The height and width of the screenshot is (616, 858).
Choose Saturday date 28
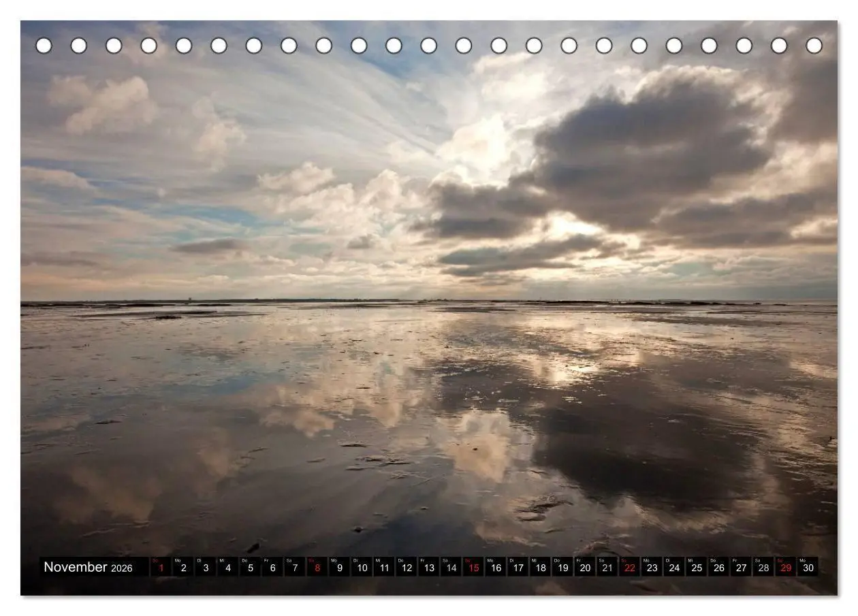(763, 567)
